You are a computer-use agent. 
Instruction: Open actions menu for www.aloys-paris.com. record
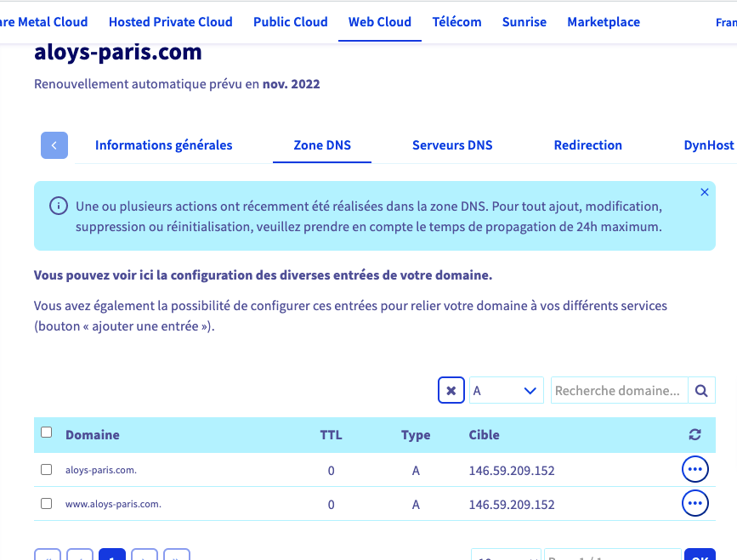[694, 503]
